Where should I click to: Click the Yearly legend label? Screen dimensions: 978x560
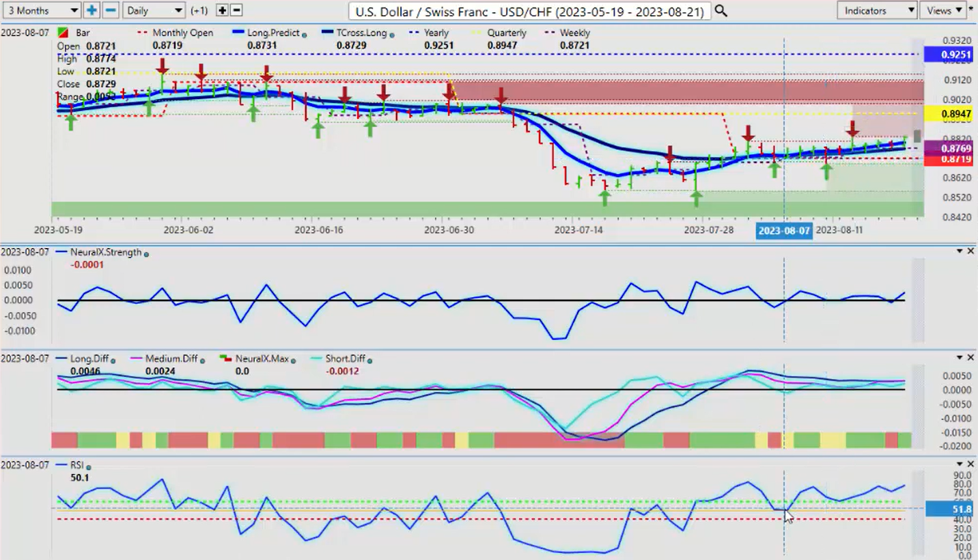436,33
